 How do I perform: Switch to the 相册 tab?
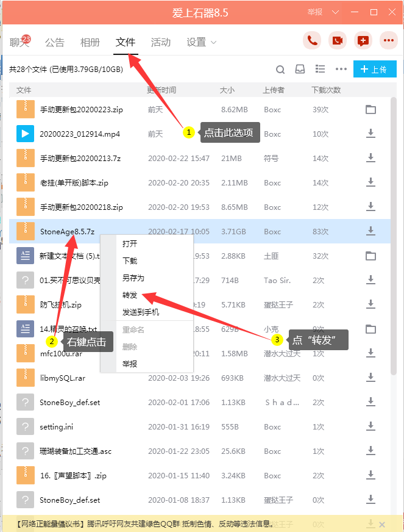point(90,43)
